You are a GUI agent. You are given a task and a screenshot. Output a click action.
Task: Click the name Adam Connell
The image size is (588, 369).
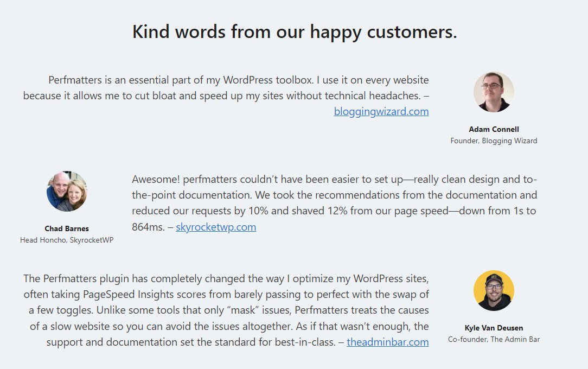(494, 129)
